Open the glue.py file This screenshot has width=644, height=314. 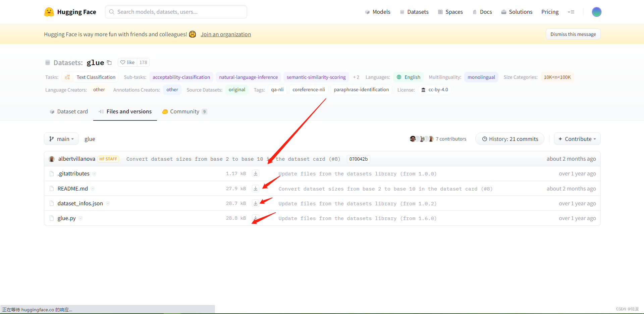(67, 218)
